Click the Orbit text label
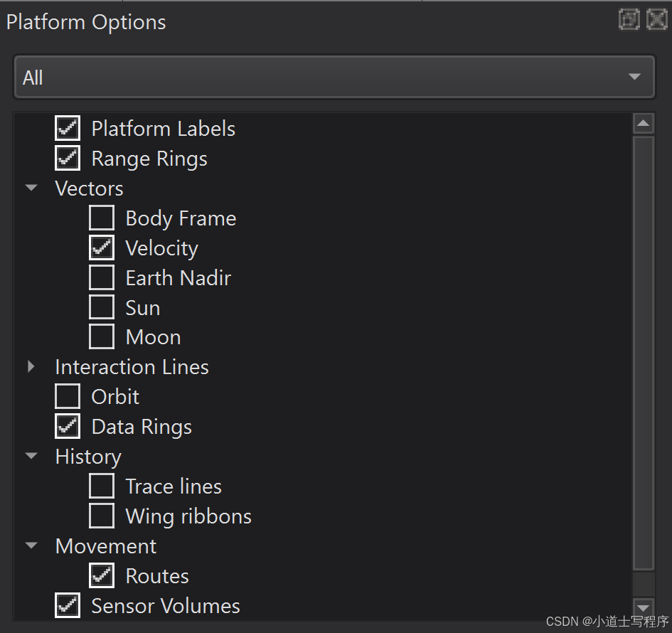 tap(115, 398)
